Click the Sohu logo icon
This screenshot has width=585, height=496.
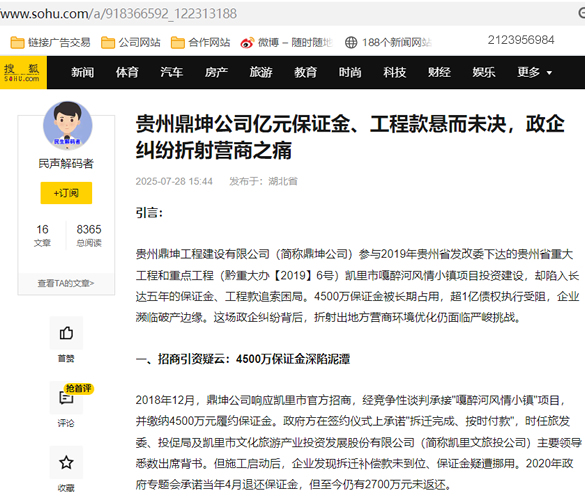click(23, 72)
